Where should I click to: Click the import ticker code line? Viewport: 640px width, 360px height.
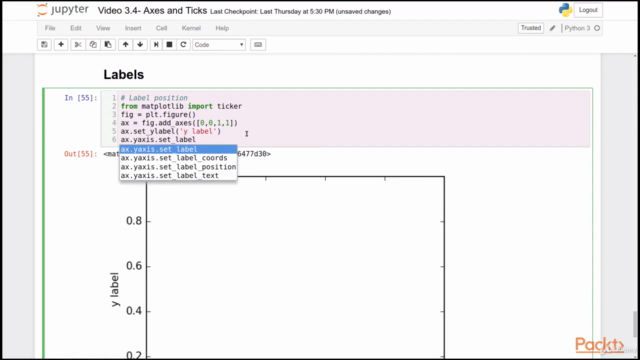[x=181, y=106]
